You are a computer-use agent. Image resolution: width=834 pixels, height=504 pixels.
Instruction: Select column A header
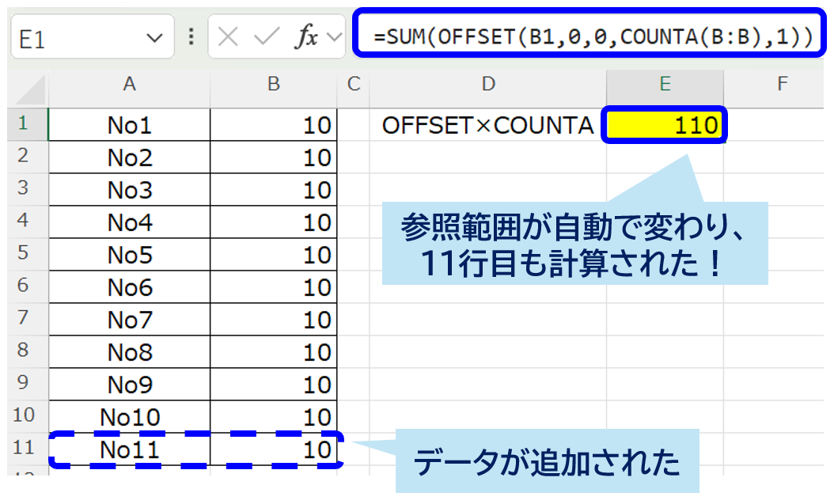129,84
